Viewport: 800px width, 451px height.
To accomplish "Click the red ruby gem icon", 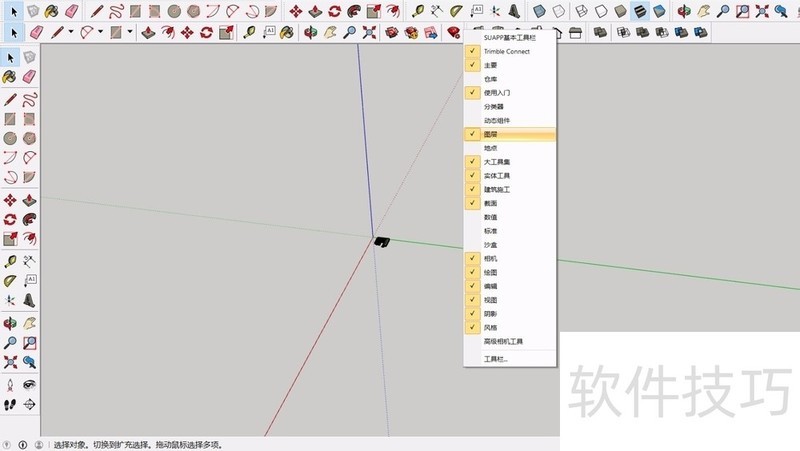I will [453, 33].
